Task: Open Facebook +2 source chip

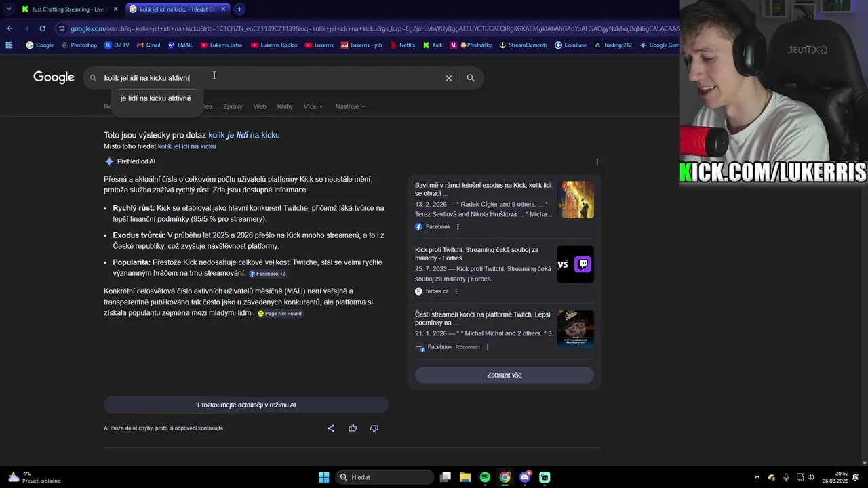Action: pos(268,274)
